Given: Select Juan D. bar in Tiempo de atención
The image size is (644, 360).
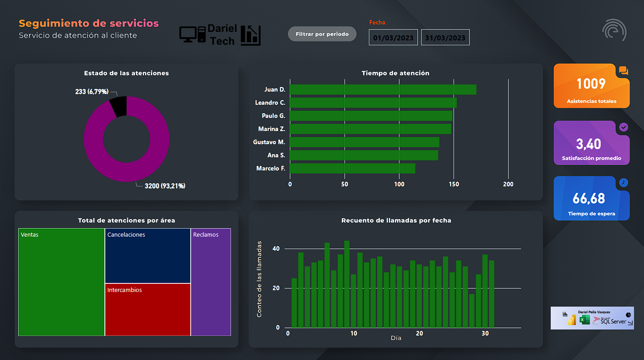Looking at the screenshot, I should (383, 90).
